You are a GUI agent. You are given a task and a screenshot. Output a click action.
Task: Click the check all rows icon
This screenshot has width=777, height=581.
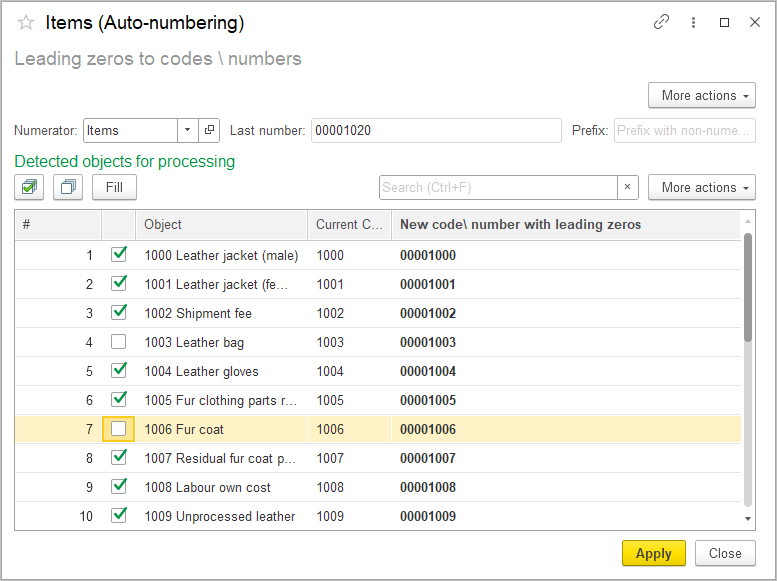coord(30,187)
